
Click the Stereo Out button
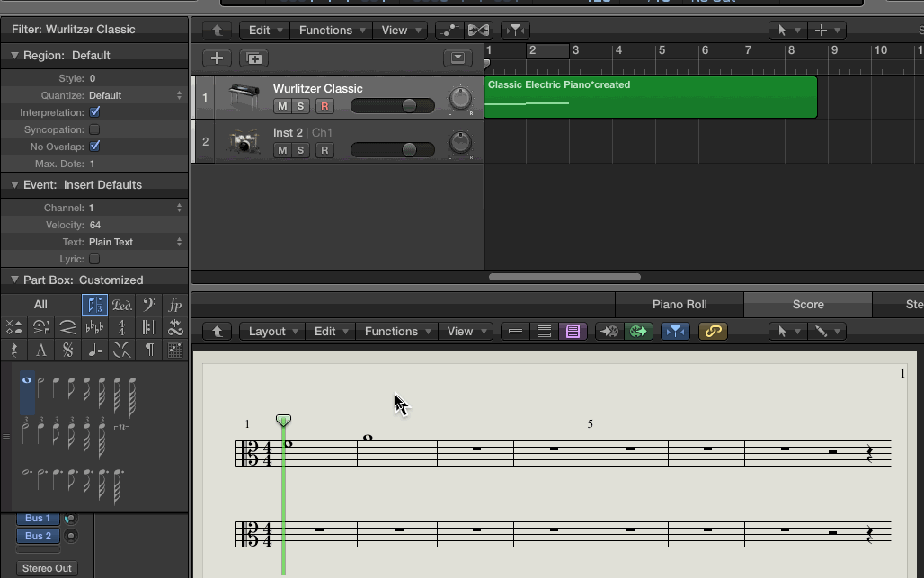[x=47, y=568]
